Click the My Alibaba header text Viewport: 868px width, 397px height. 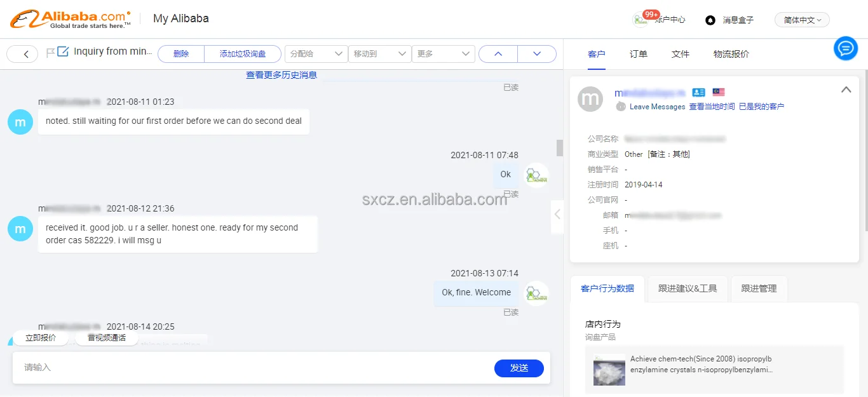click(181, 18)
